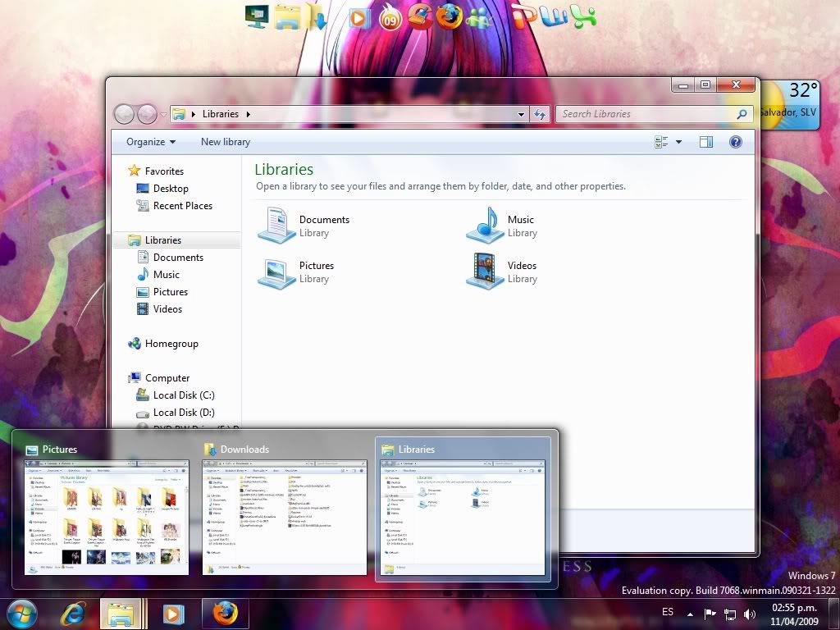Refresh the Libraries address bar
840x630 pixels.
pos(540,114)
